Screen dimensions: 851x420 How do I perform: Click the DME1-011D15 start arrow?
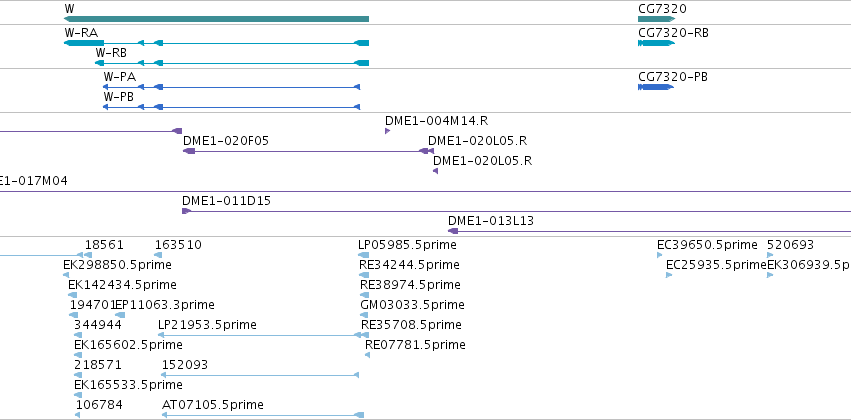click(186, 211)
